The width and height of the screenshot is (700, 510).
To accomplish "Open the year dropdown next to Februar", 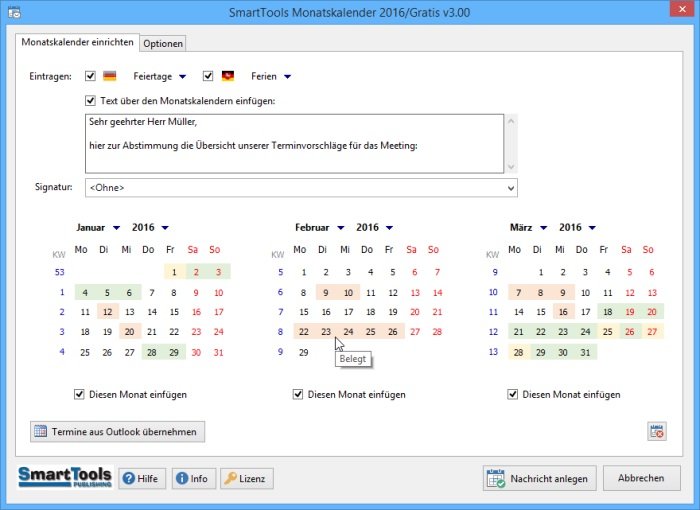I will (x=389, y=228).
